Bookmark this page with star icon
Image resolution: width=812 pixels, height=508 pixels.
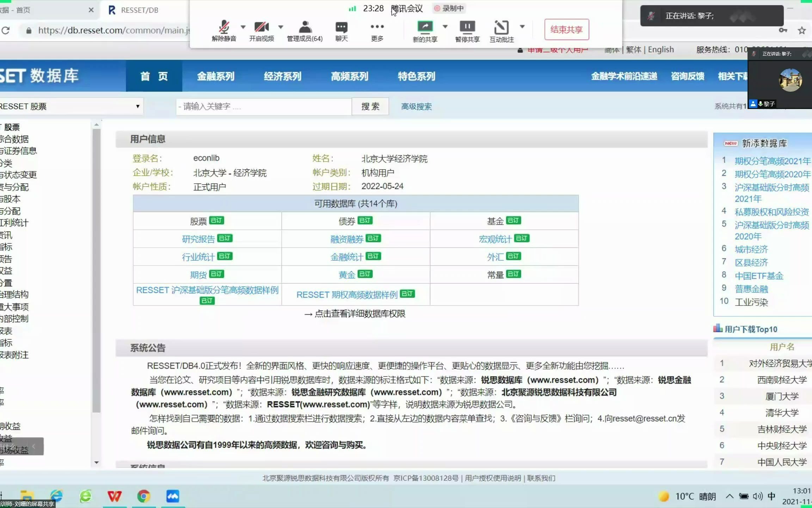(802, 30)
